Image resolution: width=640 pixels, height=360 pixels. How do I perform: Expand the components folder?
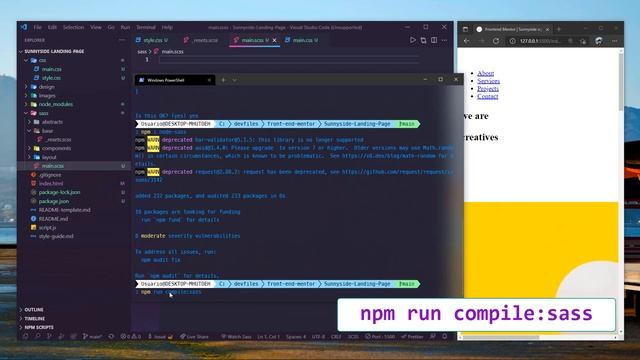pyautogui.click(x=56, y=148)
